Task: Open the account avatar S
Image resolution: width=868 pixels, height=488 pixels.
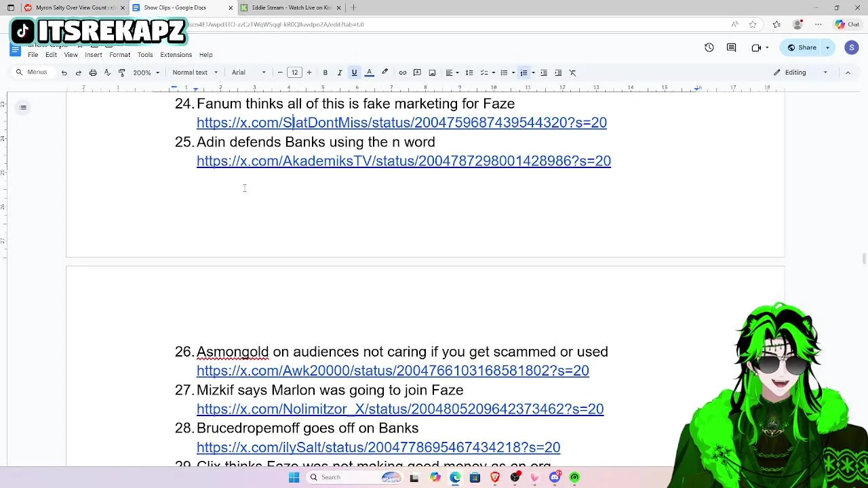Action: tap(852, 47)
